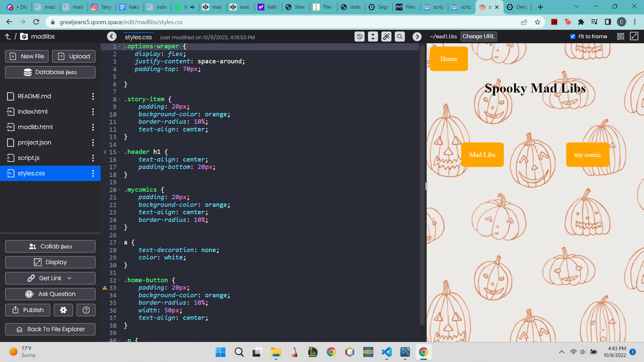
Task: Click the editor vertical scrollbar
Action: (422, 184)
